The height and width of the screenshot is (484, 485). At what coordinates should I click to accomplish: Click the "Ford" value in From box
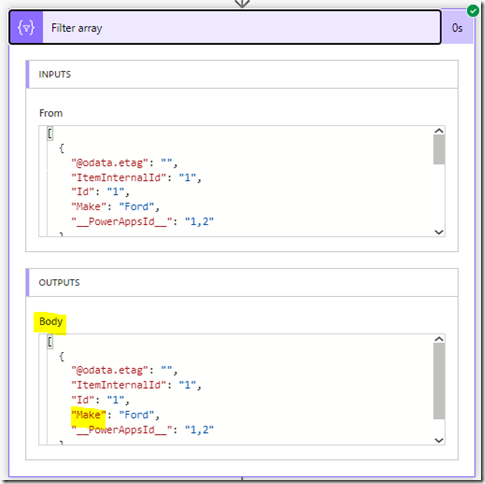(x=137, y=207)
